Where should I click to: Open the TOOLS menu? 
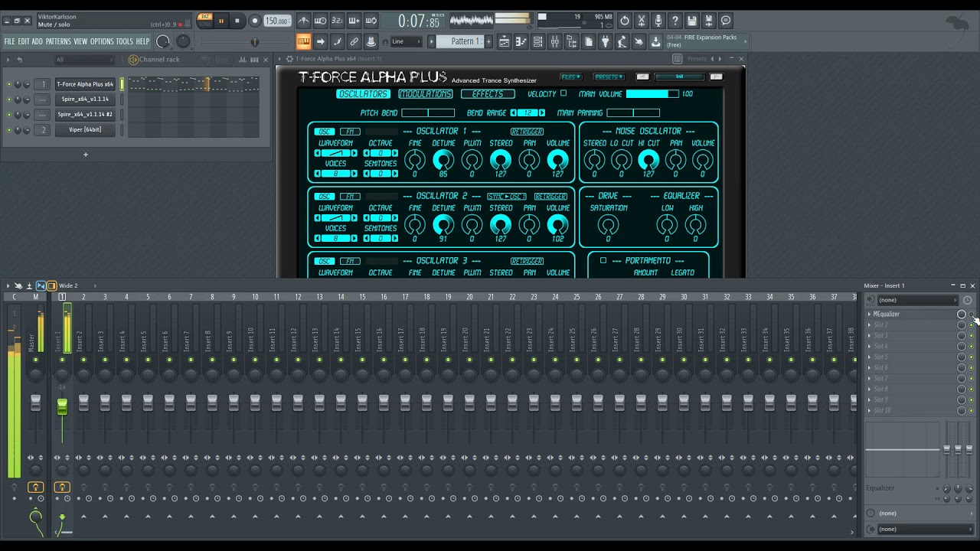(125, 41)
